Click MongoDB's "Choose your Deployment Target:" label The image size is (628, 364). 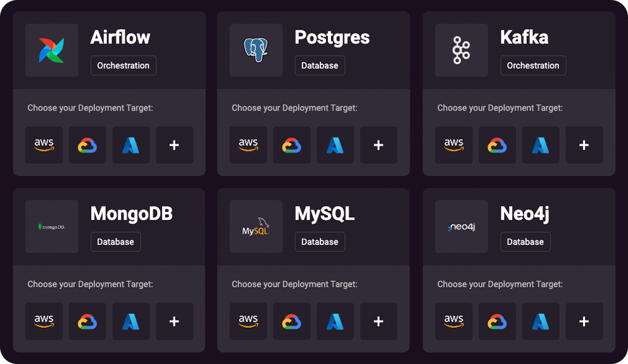tap(90, 284)
